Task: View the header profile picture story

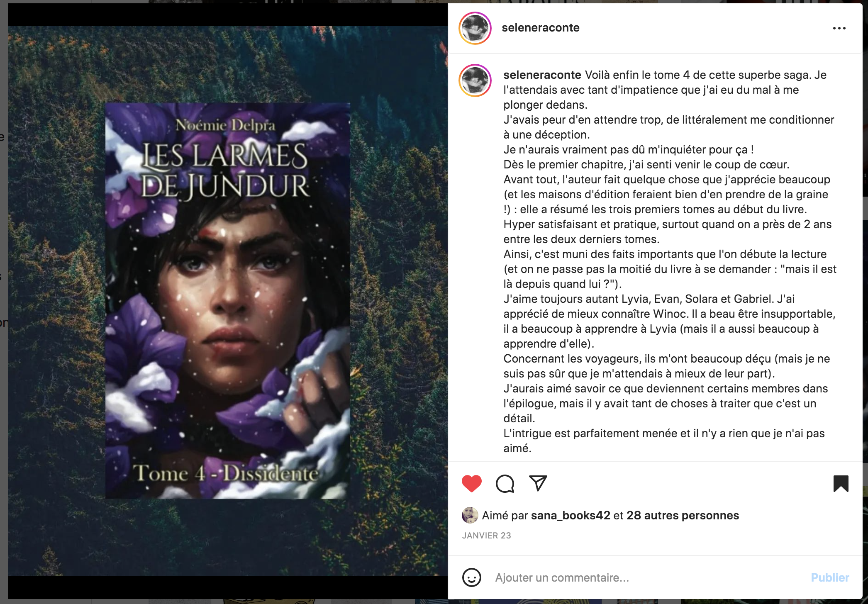Action: click(x=475, y=28)
